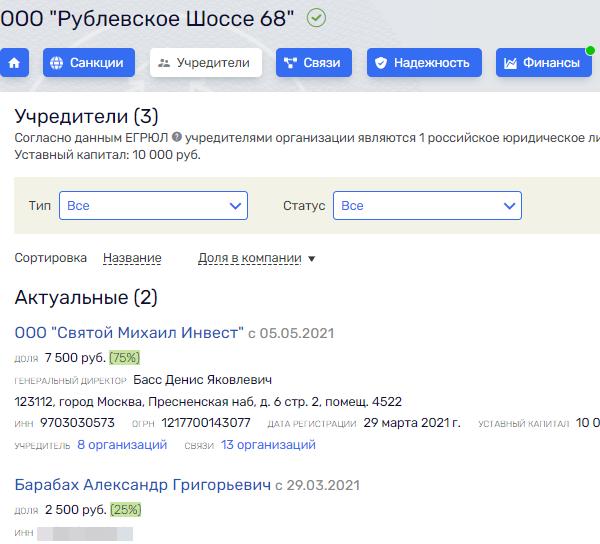
Task: Expand the Статус dropdown
Action: (427, 205)
